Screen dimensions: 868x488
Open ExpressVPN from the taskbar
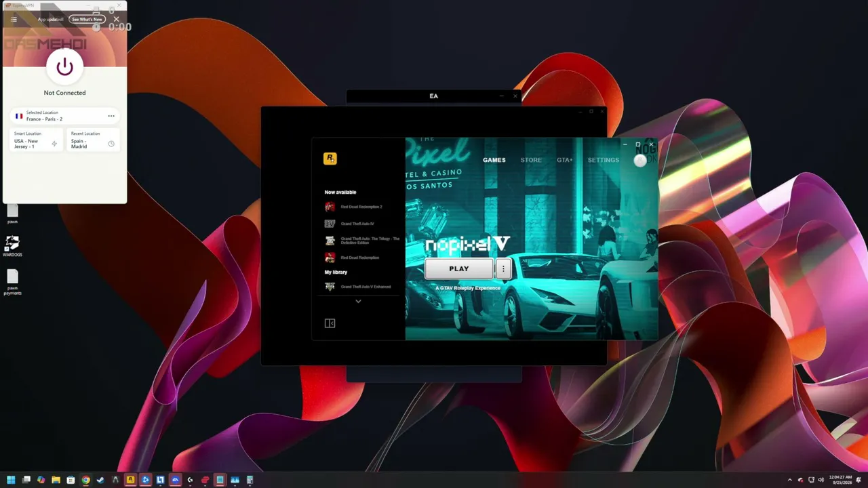[205, 480]
